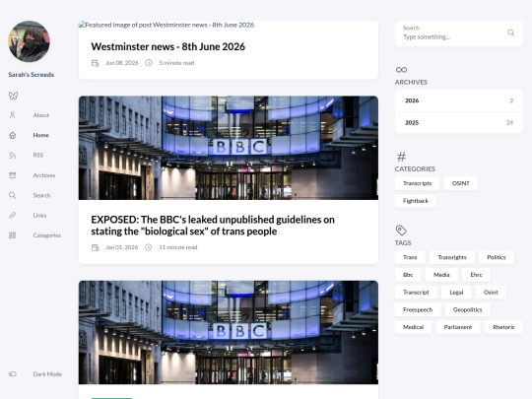The height and width of the screenshot is (399, 532).
Task: Open Westminster news - 8th June 2026 post
Action: click(167, 46)
